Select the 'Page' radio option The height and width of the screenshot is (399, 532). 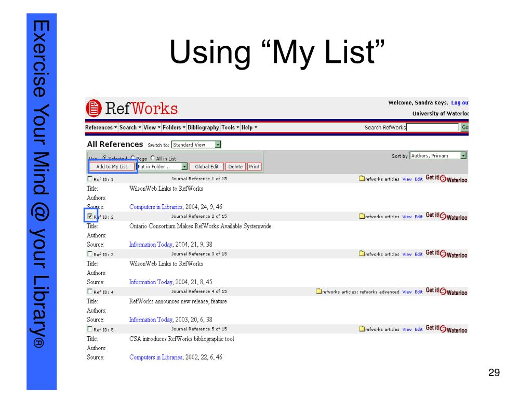(x=133, y=158)
